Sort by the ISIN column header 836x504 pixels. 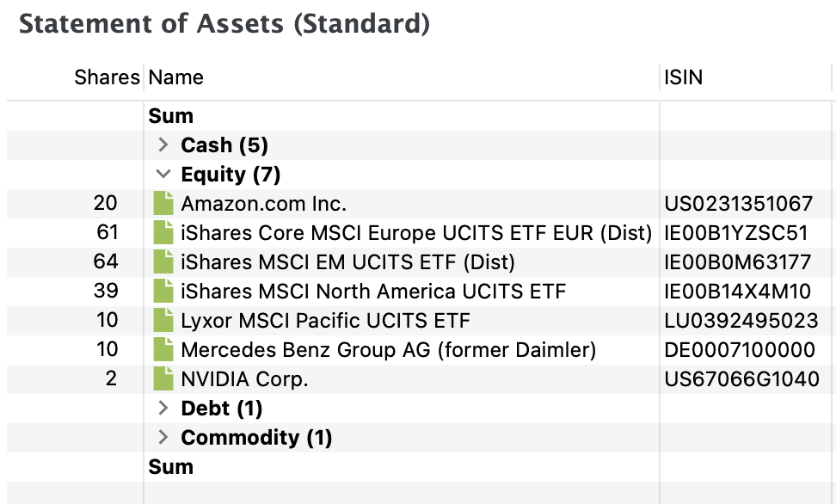click(x=683, y=77)
